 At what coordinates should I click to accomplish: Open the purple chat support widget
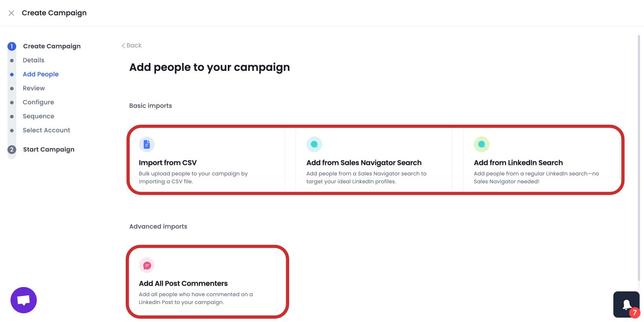click(x=23, y=300)
